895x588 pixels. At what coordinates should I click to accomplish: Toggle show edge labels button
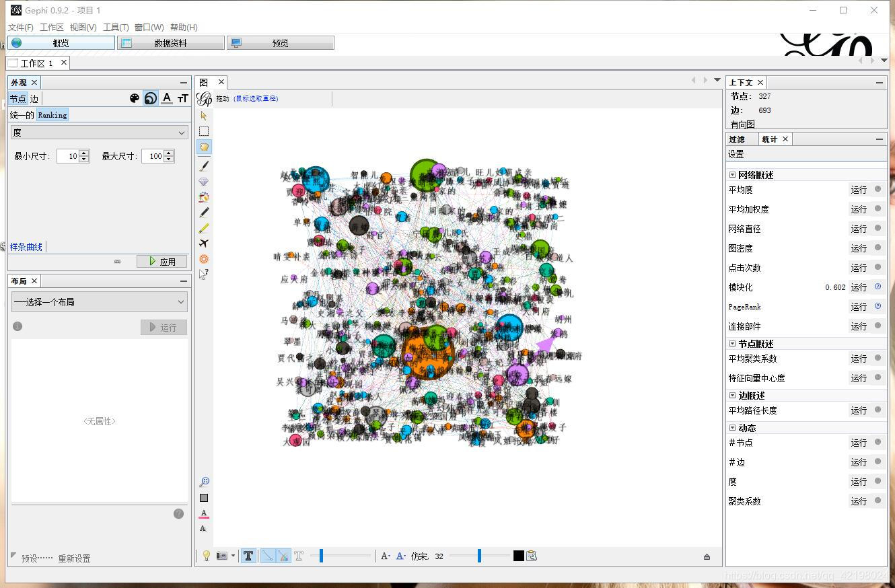tap(299, 556)
